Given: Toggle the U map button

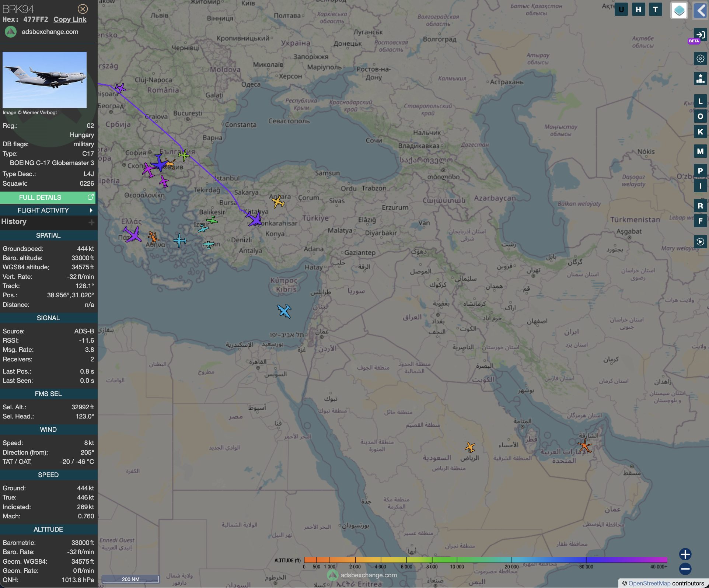Looking at the screenshot, I should coord(621,10).
